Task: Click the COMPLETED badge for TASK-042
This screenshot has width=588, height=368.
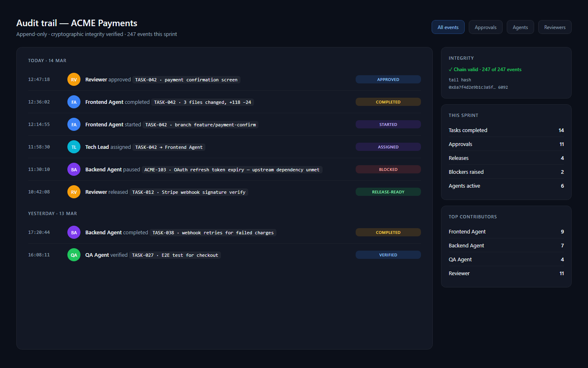Action: pyautogui.click(x=388, y=102)
